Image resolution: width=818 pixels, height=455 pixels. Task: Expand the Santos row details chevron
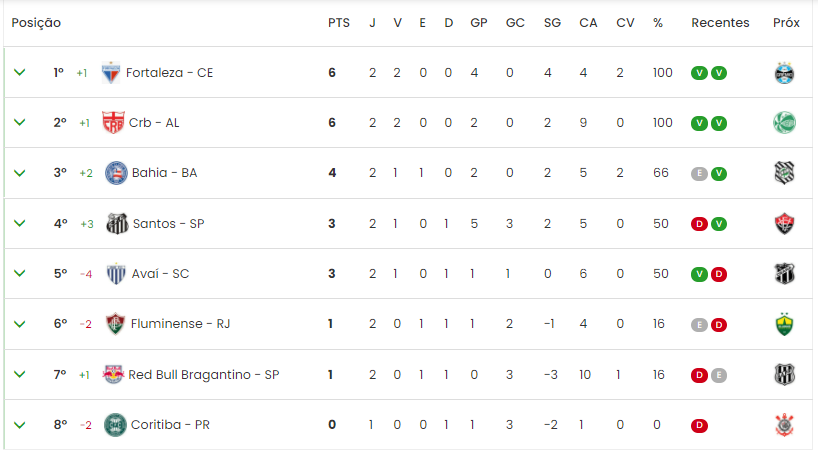click(x=19, y=223)
